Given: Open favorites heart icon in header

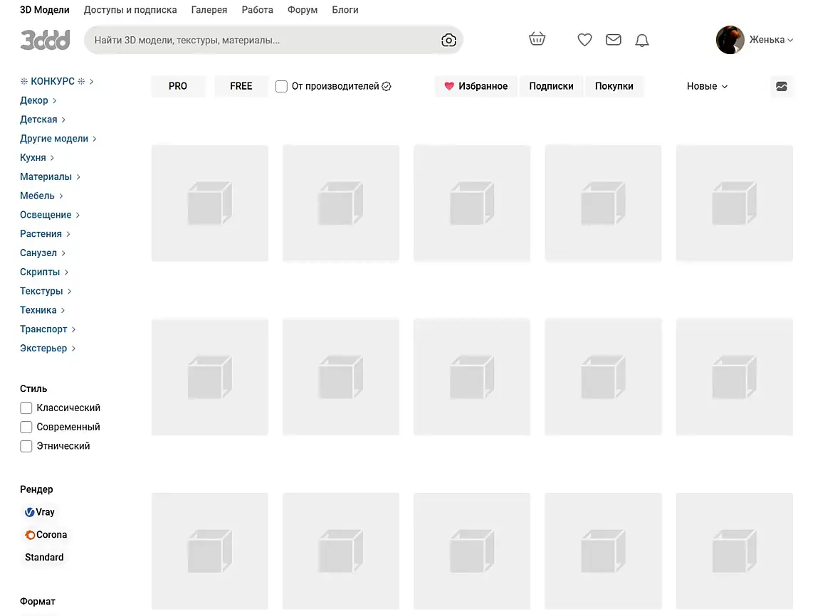Looking at the screenshot, I should (x=584, y=40).
